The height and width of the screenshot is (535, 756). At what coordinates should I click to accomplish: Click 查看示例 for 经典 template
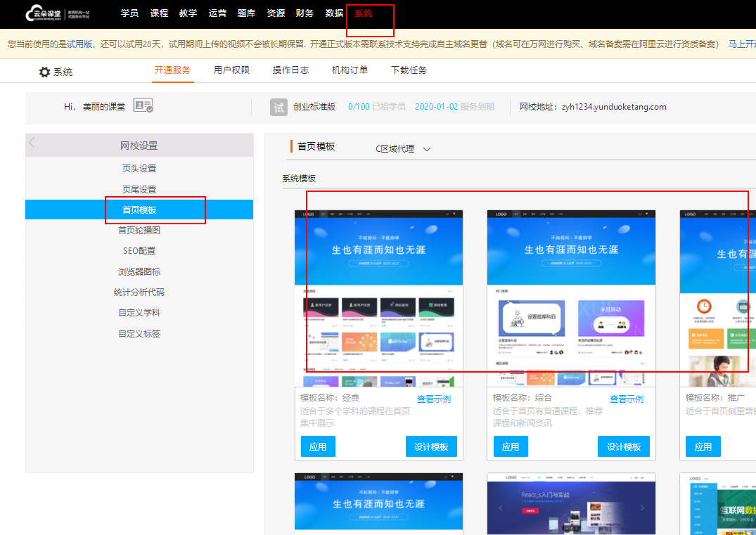(433, 399)
